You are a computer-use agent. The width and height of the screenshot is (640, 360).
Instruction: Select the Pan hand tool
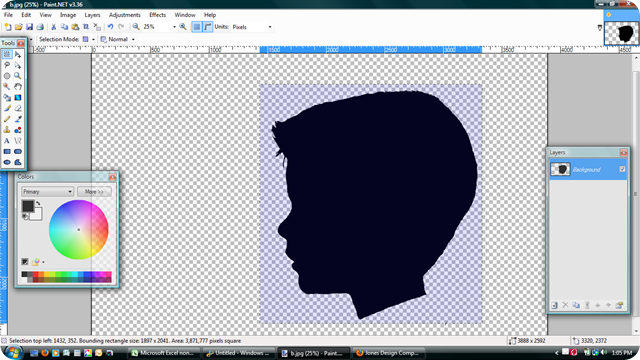[x=18, y=87]
